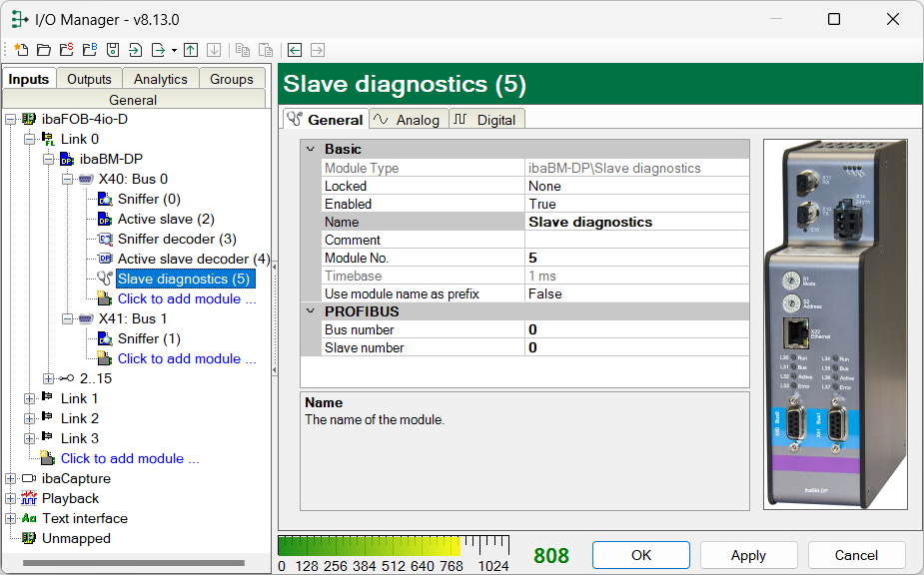Click the Unmapped card icon

pyautogui.click(x=29, y=538)
